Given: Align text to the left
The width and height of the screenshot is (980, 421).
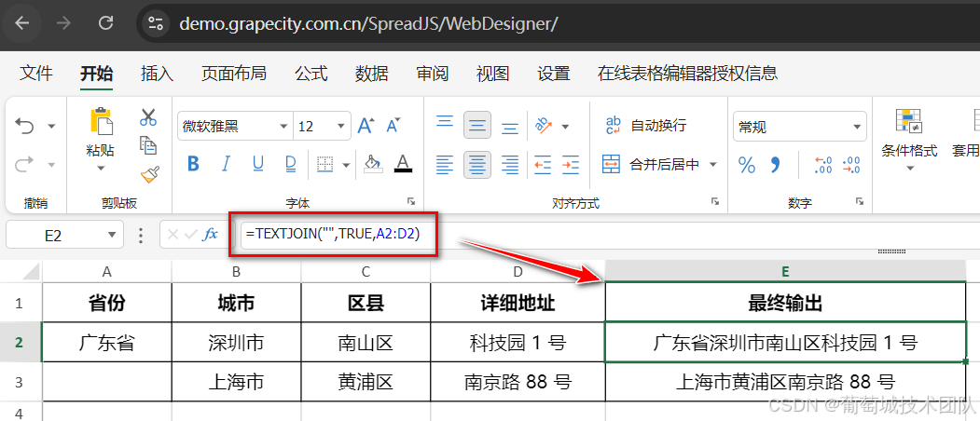Looking at the screenshot, I should point(445,165).
